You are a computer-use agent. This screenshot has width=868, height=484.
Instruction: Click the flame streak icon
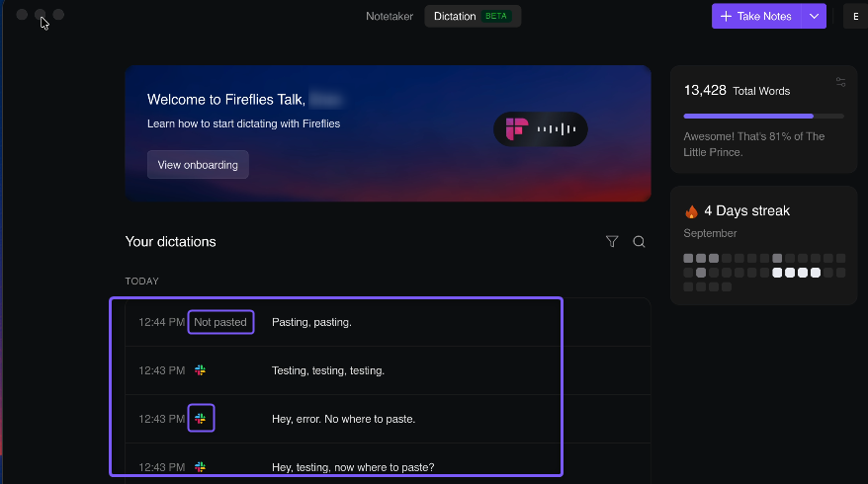[x=691, y=211]
